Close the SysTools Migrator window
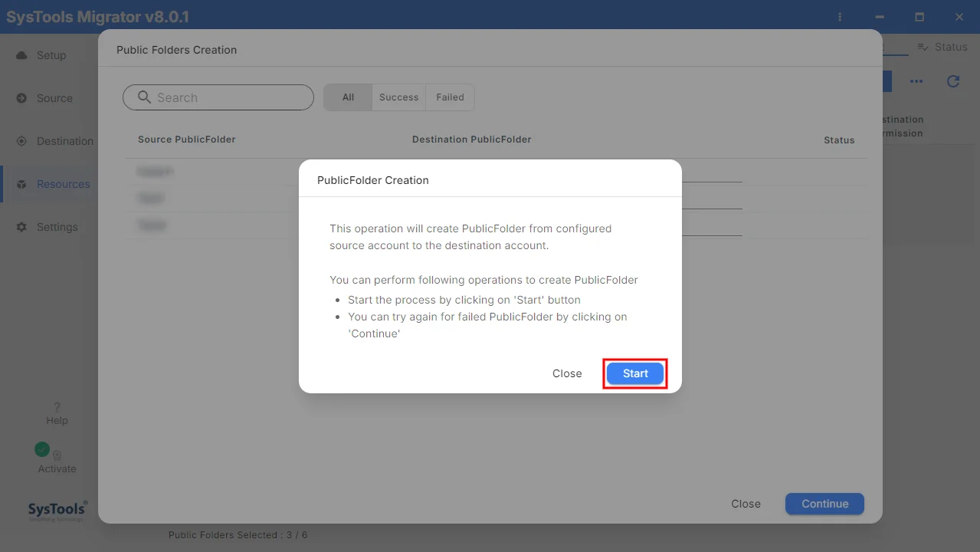This screenshot has height=552, width=980. [959, 17]
